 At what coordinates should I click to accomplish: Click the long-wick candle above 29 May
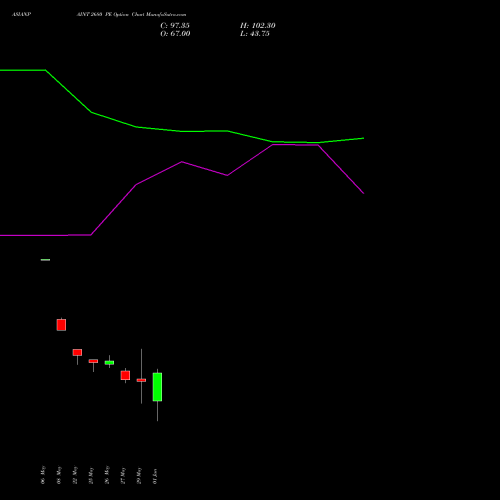coord(141,380)
